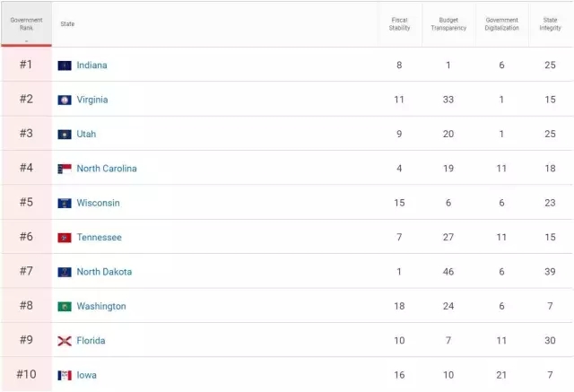Image resolution: width=574 pixels, height=392 pixels.
Task: Click the Tennessee state flag icon
Action: click(x=65, y=238)
